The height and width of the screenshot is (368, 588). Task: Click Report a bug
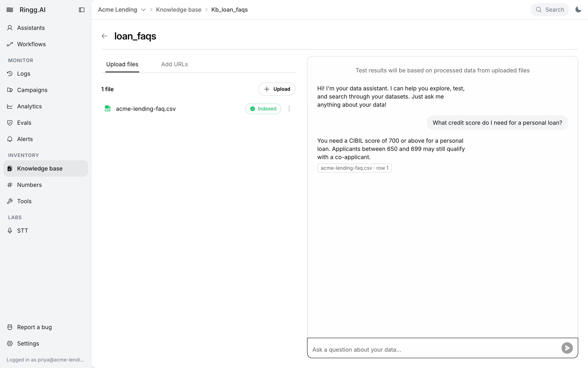(46, 327)
